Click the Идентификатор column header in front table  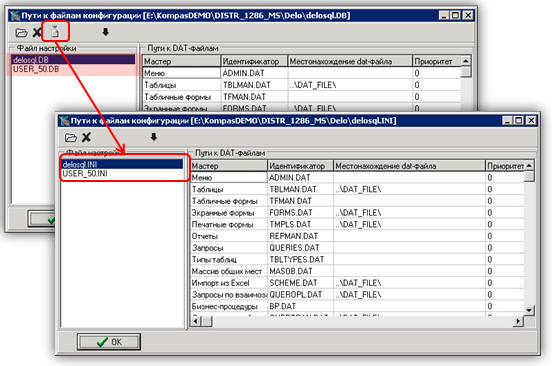tap(300, 166)
